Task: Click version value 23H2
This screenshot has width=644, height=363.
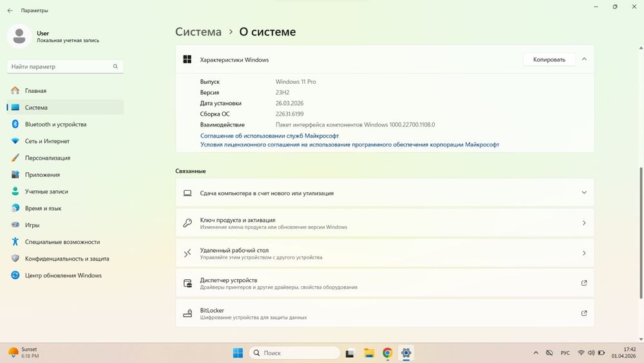Action: click(283, 92)
